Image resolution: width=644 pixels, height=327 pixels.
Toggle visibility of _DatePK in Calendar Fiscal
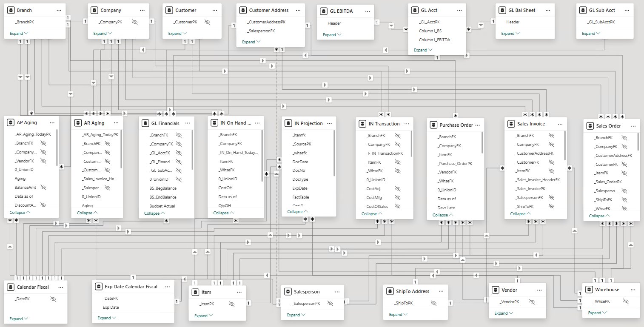pos(53,299)
